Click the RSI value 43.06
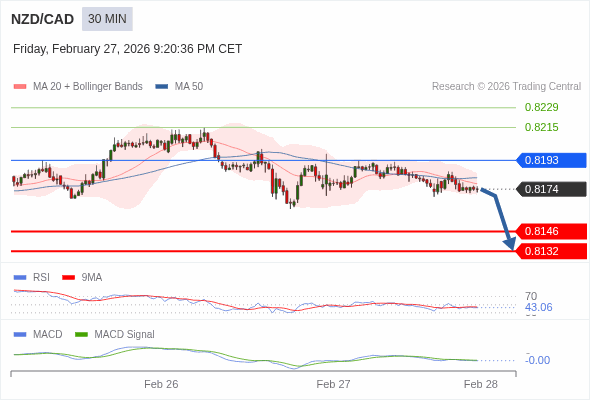The image size is (590, 400). point(538,307)
